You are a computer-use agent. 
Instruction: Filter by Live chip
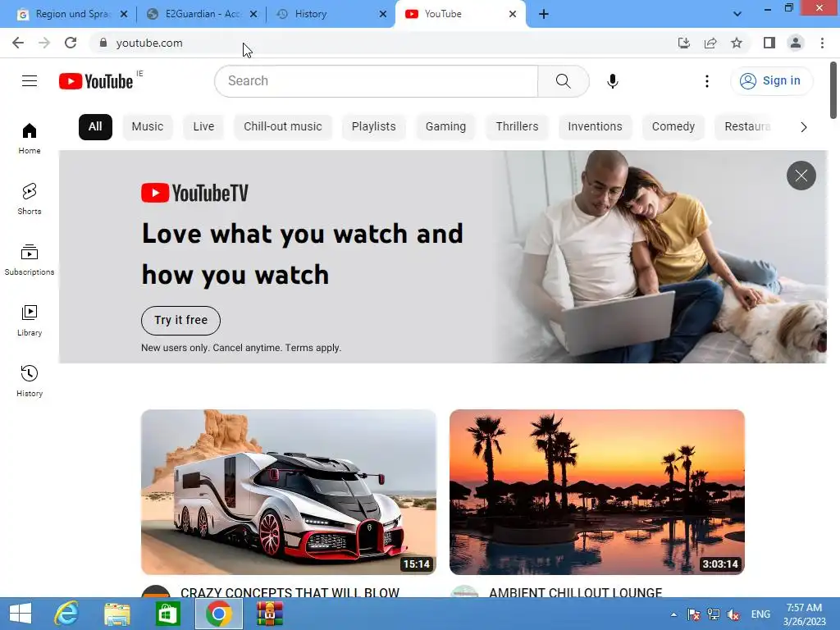tap(203, 127)
